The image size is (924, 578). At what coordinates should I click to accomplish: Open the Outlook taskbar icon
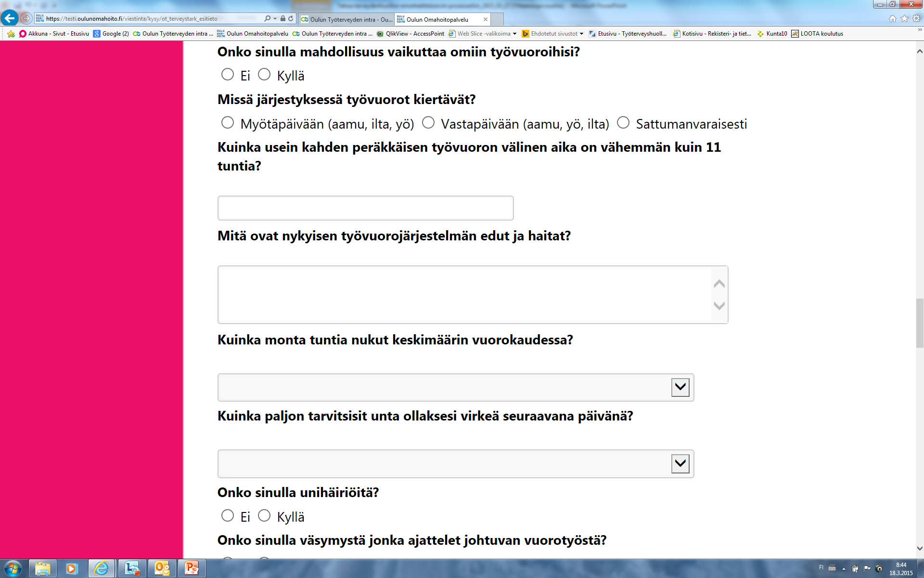click(162, 569)
